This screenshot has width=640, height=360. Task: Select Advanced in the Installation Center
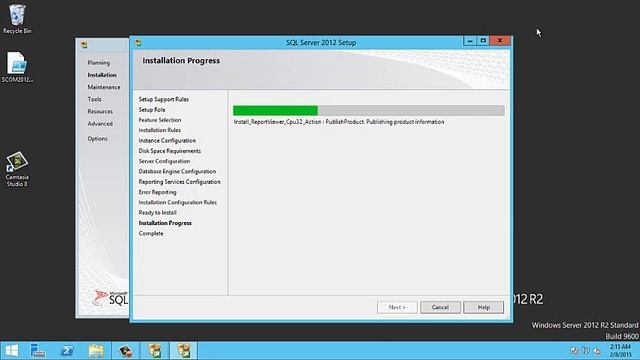coord(100,124)
